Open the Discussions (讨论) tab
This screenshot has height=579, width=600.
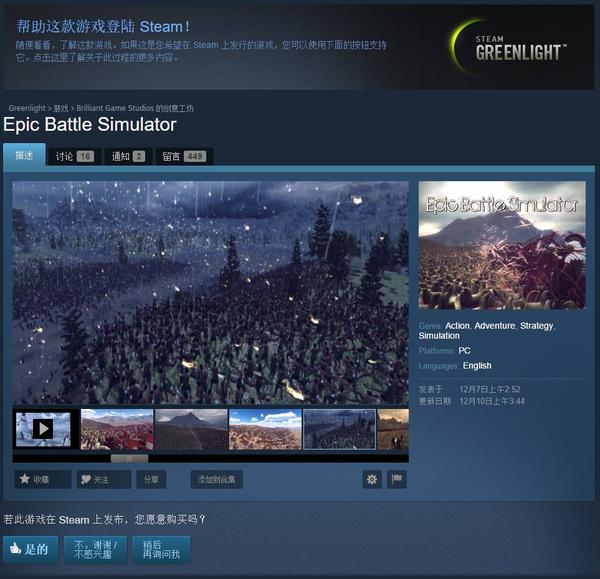click(74, 156)
